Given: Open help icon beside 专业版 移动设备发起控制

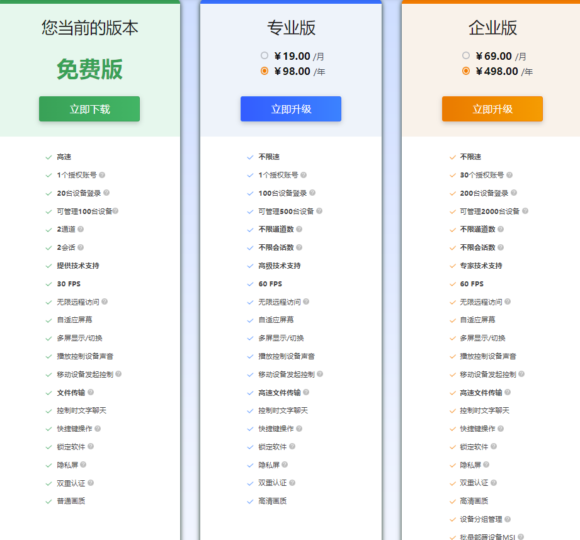Looking at the screenshot, I should 320,374.
